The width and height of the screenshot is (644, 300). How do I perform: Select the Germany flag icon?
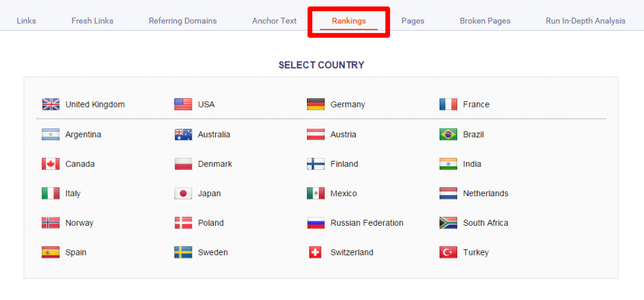click(316, 104)
